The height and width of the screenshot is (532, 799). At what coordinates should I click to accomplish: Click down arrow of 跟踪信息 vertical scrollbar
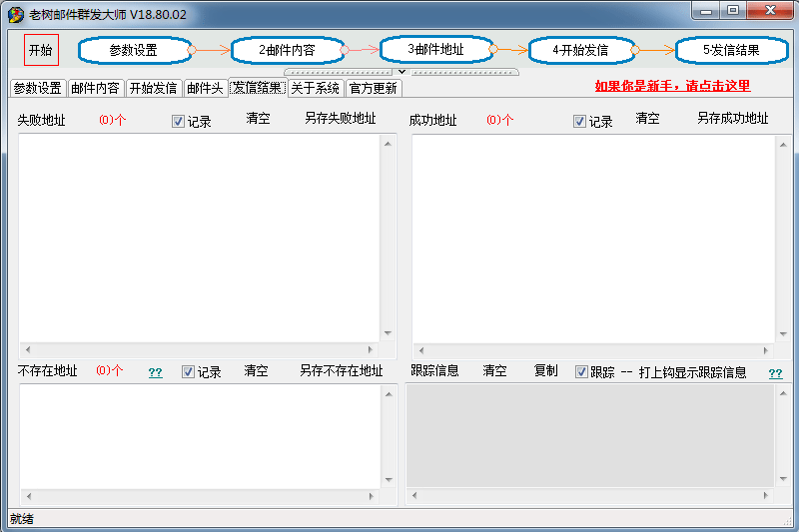[x=783, y=479]
